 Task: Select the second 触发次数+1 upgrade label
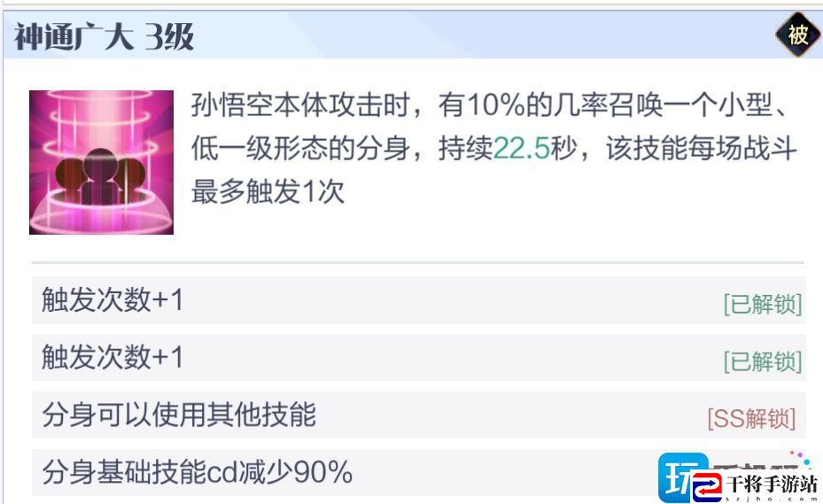[113, 358]
